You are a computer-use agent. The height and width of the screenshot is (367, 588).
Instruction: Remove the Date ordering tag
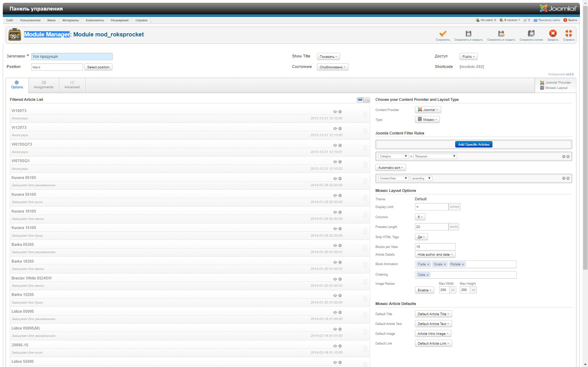click(x=427, y=275)
